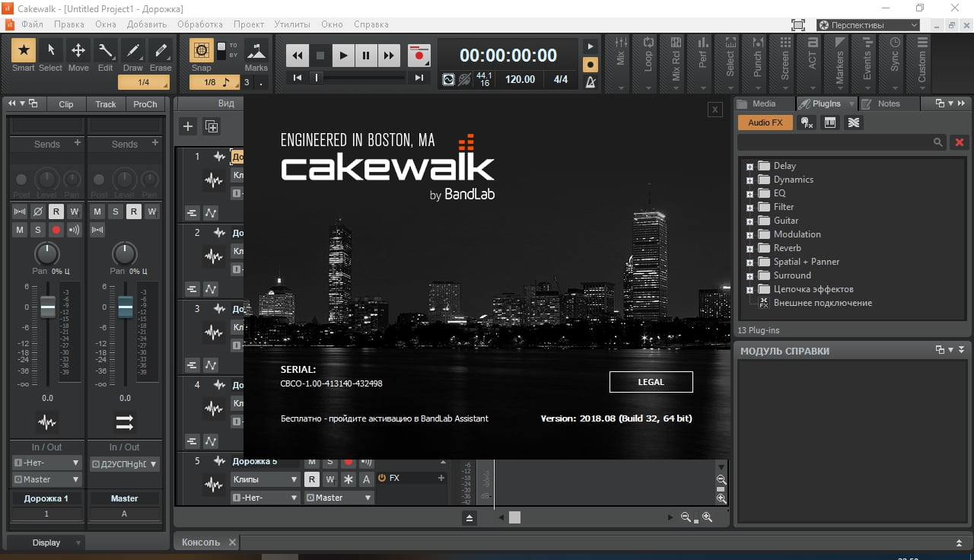Open the 1/4 draw resolution dropdown
This screenshot has width=974, height=560.
(x=143, y=82)
